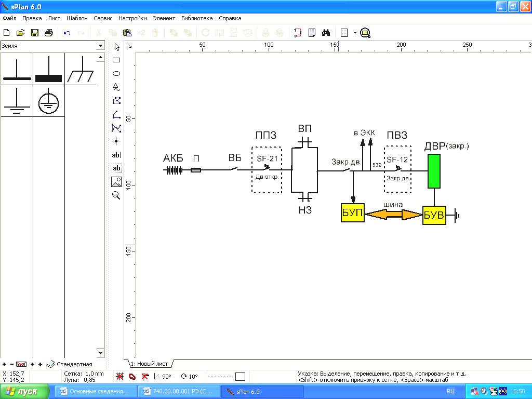Open the 'Земля' library dropdown

[x=100, y=46]
